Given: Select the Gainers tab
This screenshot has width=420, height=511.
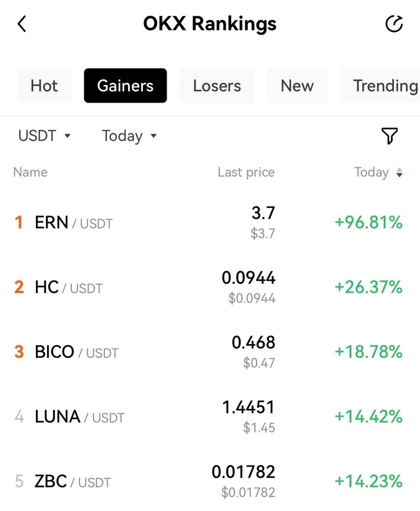Looking at the screenshot, I should [x=125, y=86].
